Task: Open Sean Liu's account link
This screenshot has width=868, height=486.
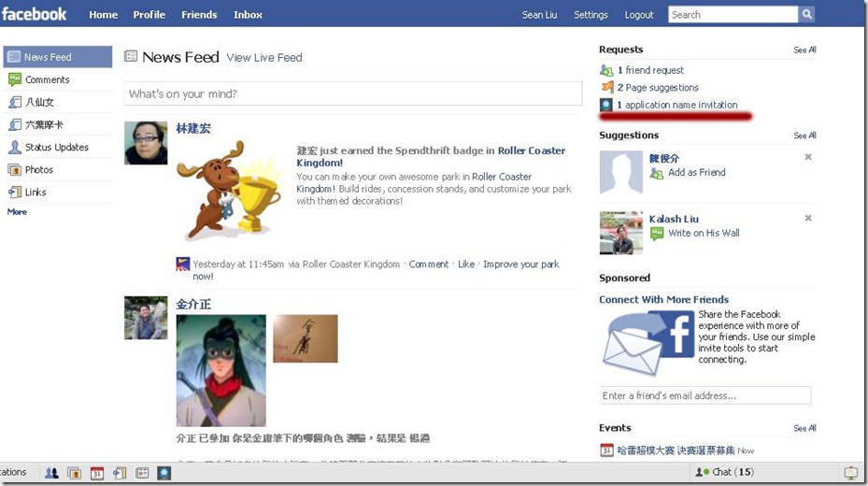Action: click(539, 15)
